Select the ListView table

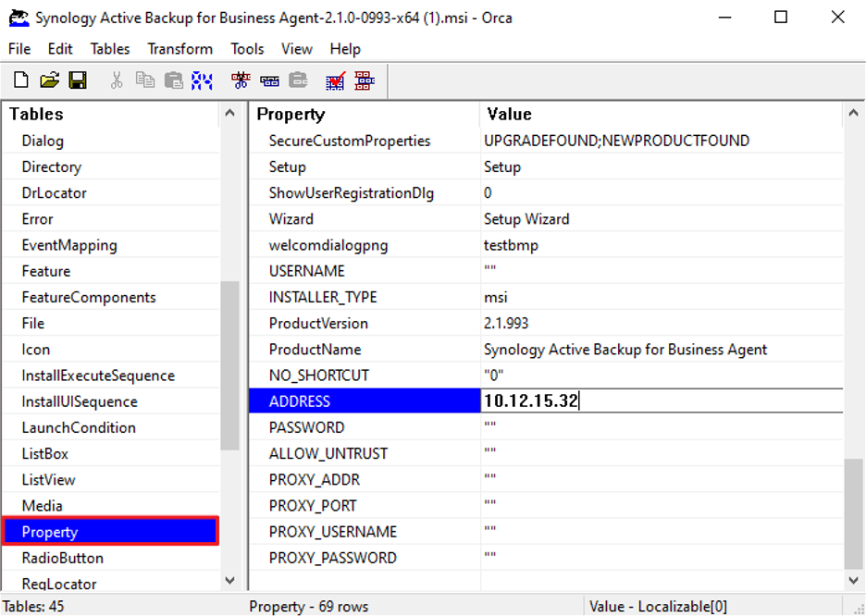pos(110,480)
